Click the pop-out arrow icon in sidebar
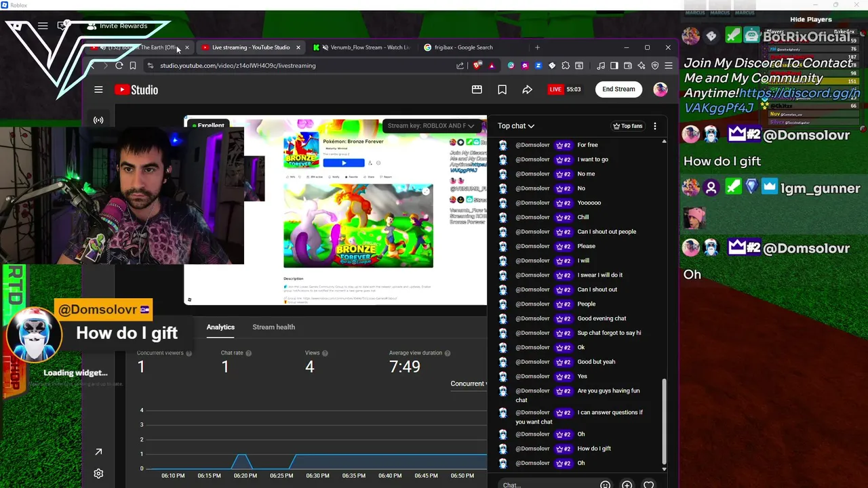 pos(98,452)
